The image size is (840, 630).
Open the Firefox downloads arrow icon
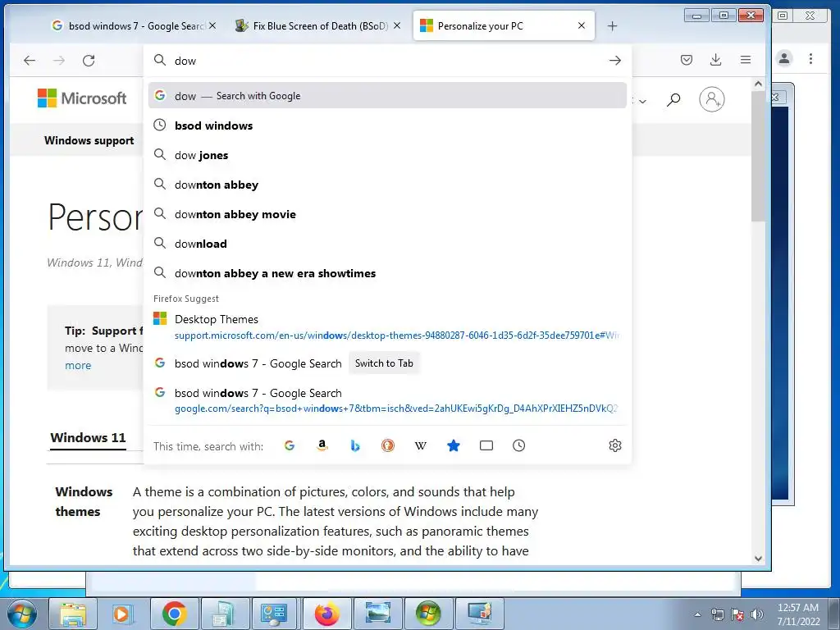715,60
